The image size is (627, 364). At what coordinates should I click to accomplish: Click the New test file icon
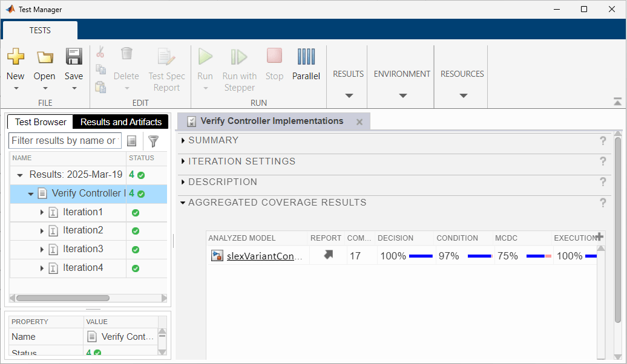15,57
